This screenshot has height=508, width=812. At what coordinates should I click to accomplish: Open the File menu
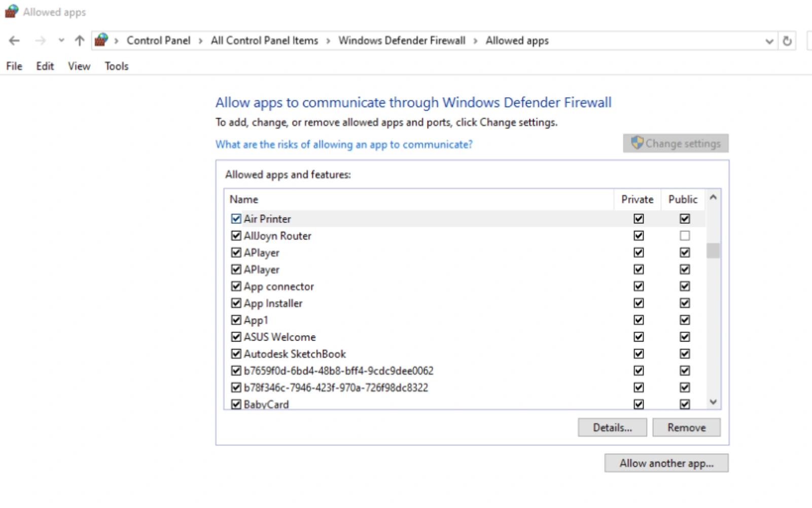pyautogui.click(x=14, y=66)
